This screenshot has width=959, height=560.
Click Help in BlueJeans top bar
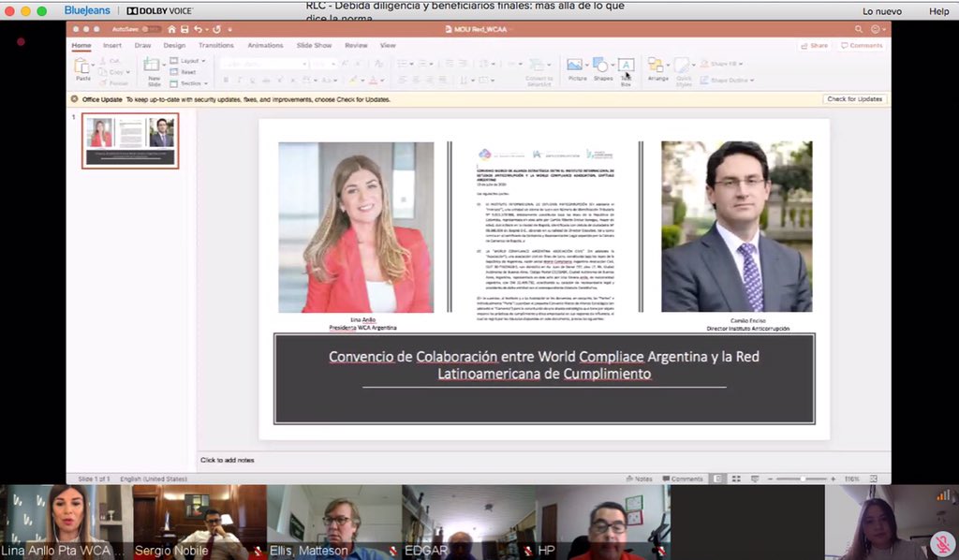click(x=938, y=11)
